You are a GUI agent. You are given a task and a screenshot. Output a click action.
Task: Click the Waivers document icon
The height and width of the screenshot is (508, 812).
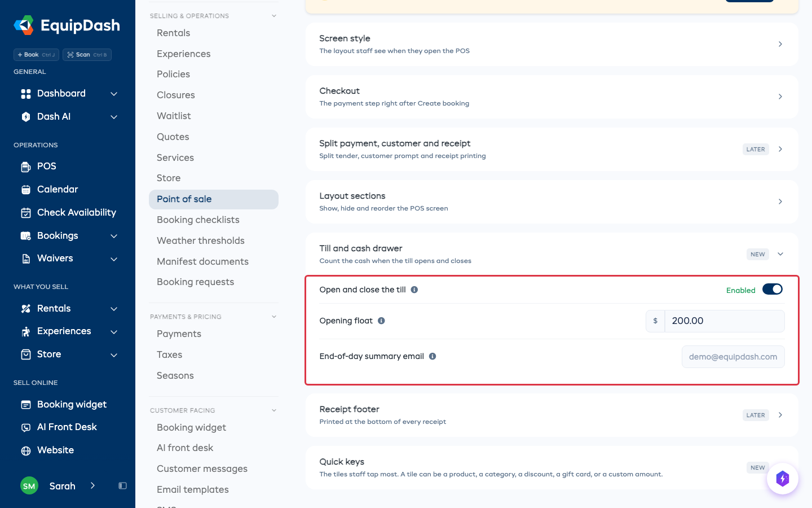click(x=26, y=259)
